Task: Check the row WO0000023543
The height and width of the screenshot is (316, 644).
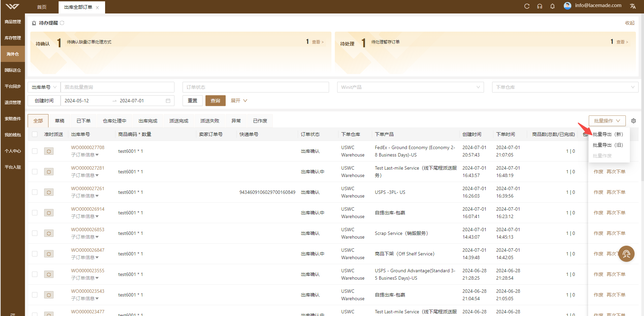Action: (35, 295)
